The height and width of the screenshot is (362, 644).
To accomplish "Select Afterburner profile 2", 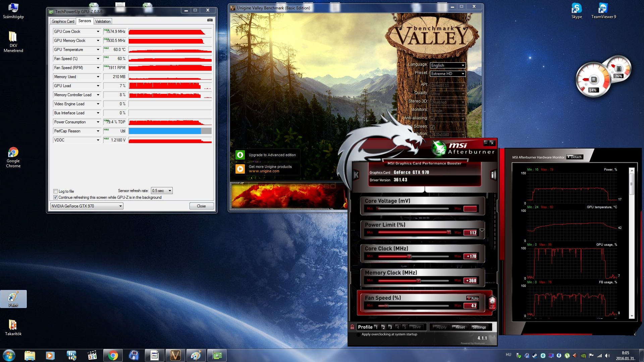I will click(x=383, y=327).
